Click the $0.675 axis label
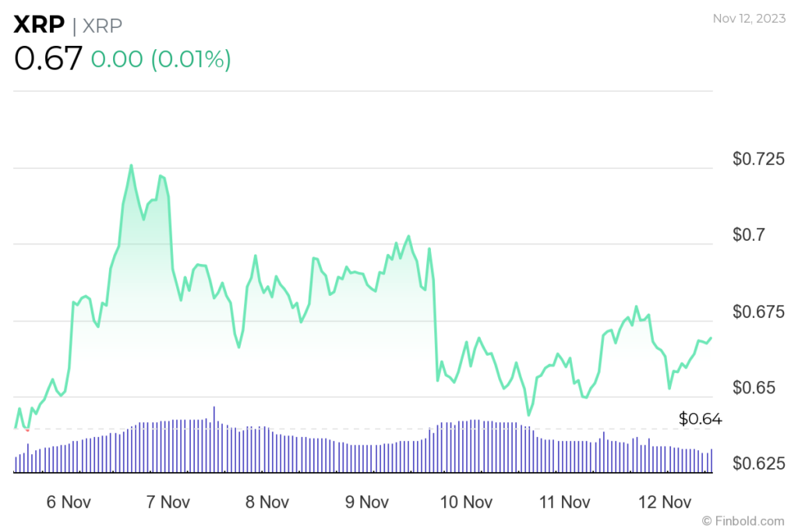 [x=758, y=312]
